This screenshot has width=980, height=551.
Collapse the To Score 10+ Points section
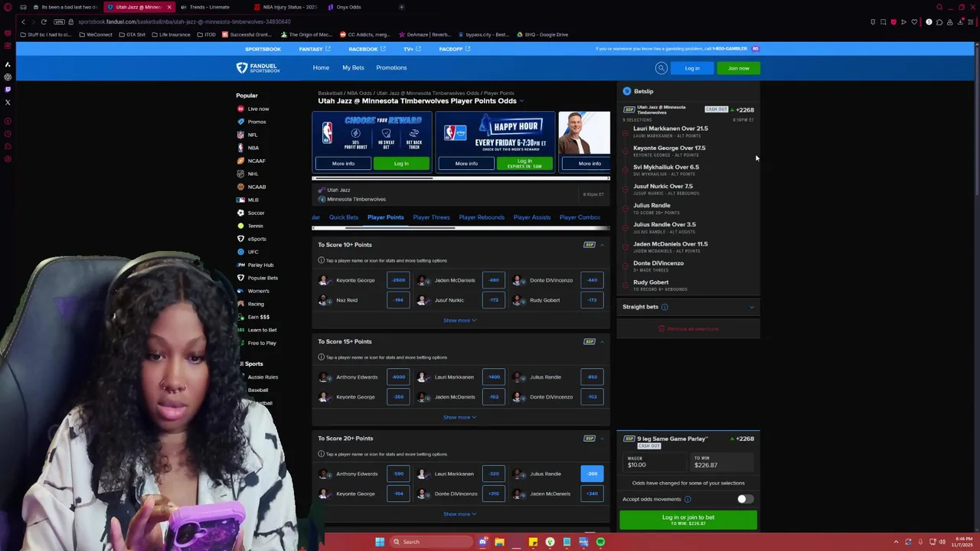[x=602, y=245]
